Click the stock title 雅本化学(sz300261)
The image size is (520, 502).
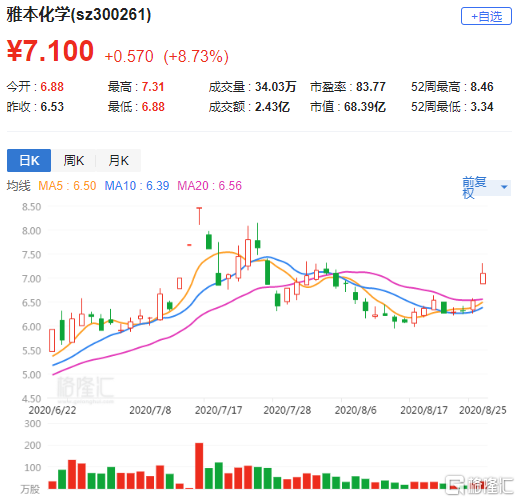pyautogui.click(x=79, y=15)
